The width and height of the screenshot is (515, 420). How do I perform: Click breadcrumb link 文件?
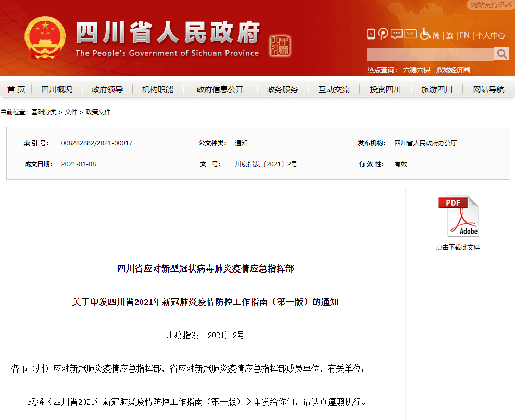tap(71, 112)
